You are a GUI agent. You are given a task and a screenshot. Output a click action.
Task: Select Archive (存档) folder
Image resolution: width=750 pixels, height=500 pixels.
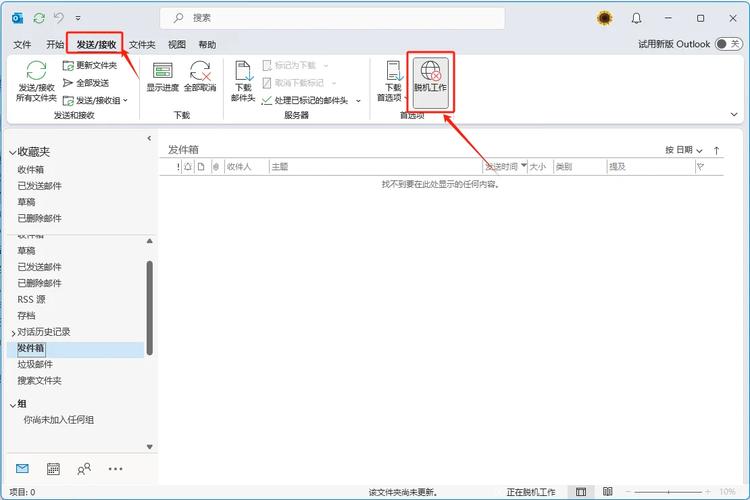click(x=26, y=316)
